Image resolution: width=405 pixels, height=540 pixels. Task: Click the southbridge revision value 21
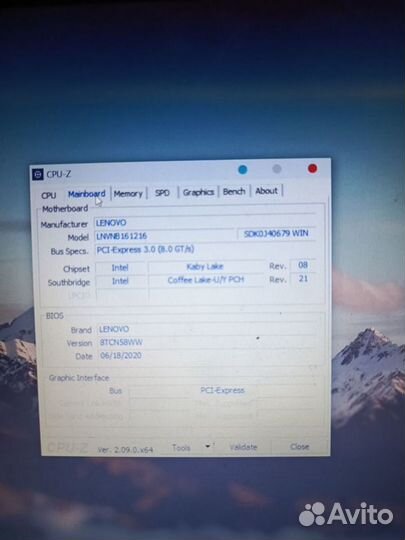click(x=303, y=278)
